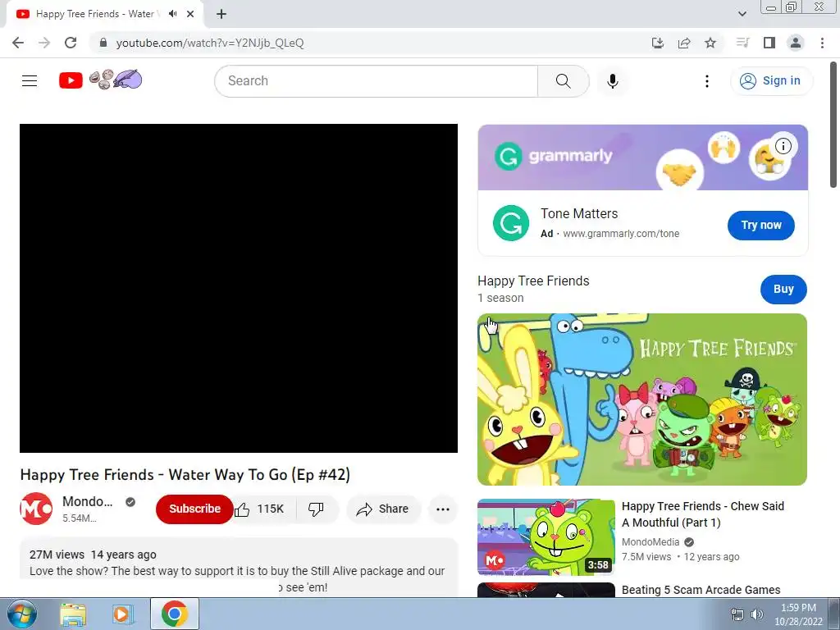
Task: Open a new browser tab
Action: point(221,14)
